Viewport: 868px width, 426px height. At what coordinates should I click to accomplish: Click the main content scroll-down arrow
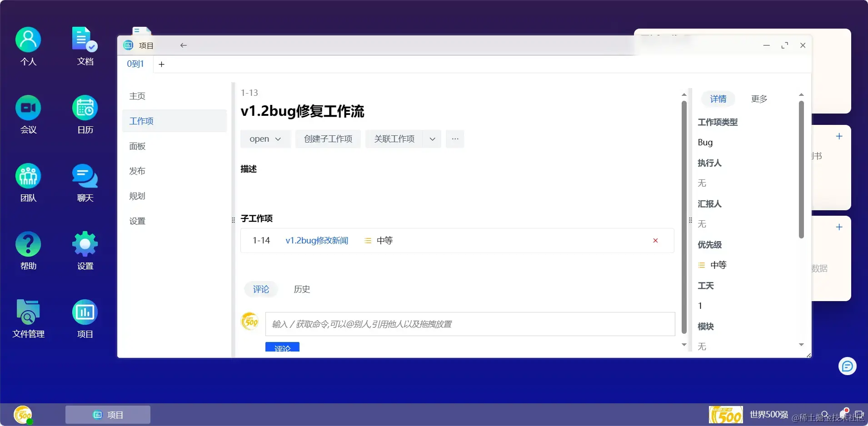tap(684, 345)
